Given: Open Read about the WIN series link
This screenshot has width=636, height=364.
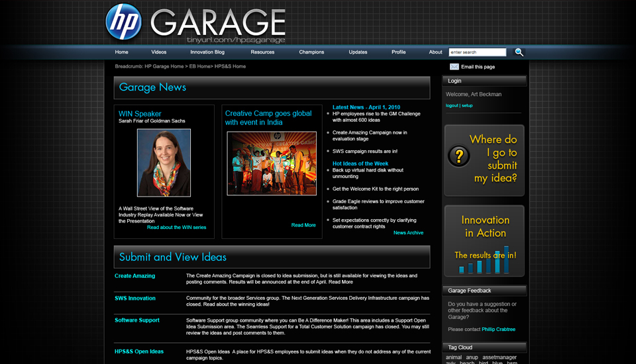Looking at the screenshot, I should (176, 227).
